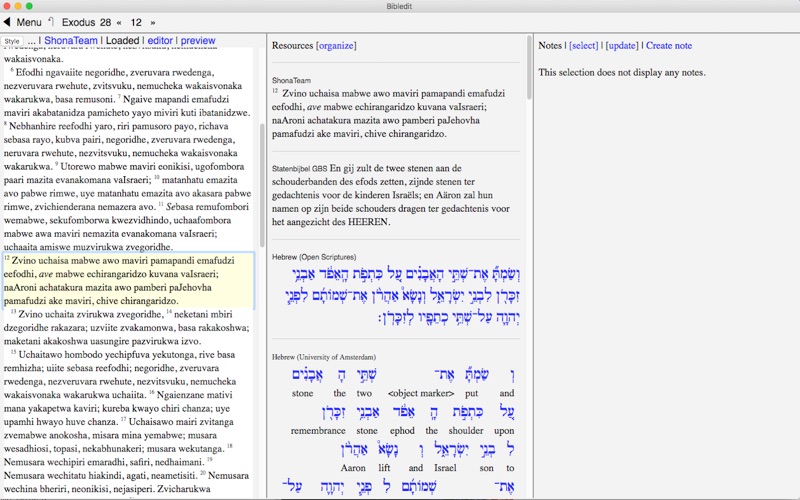Click the Notes panel title
The width and height of the screenshot is (800, 500).
coord(550,45)
